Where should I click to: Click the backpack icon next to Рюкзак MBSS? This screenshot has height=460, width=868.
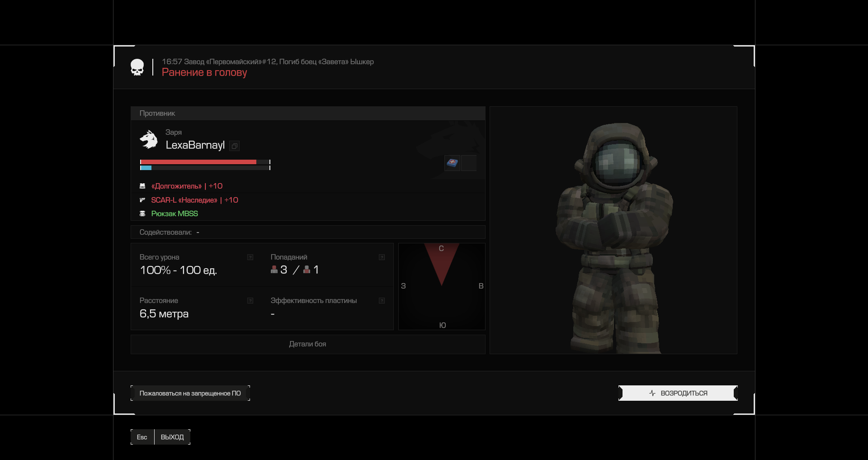(x=142, y=213)
